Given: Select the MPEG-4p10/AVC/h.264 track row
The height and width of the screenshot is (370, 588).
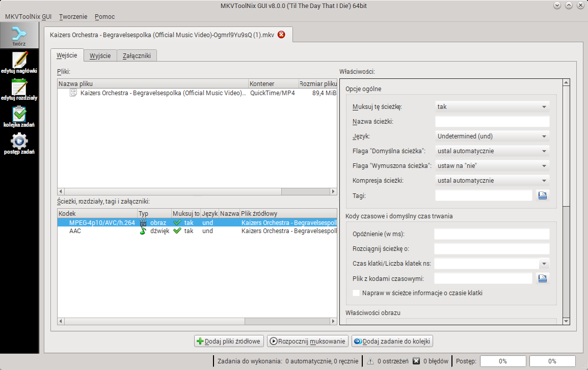Looking at the screenshot, I should (197, 222).
